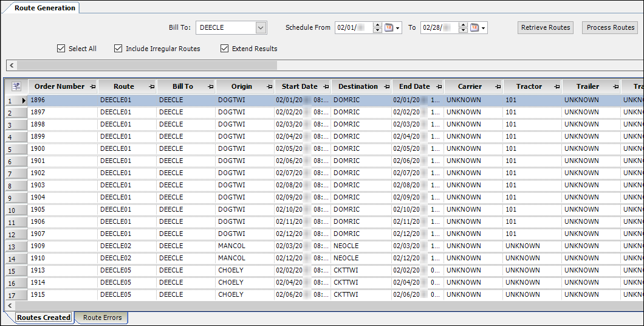This screenshot has height=326, width=644.
Task: Click pin icon on Origin column
Action: [269, 87]
